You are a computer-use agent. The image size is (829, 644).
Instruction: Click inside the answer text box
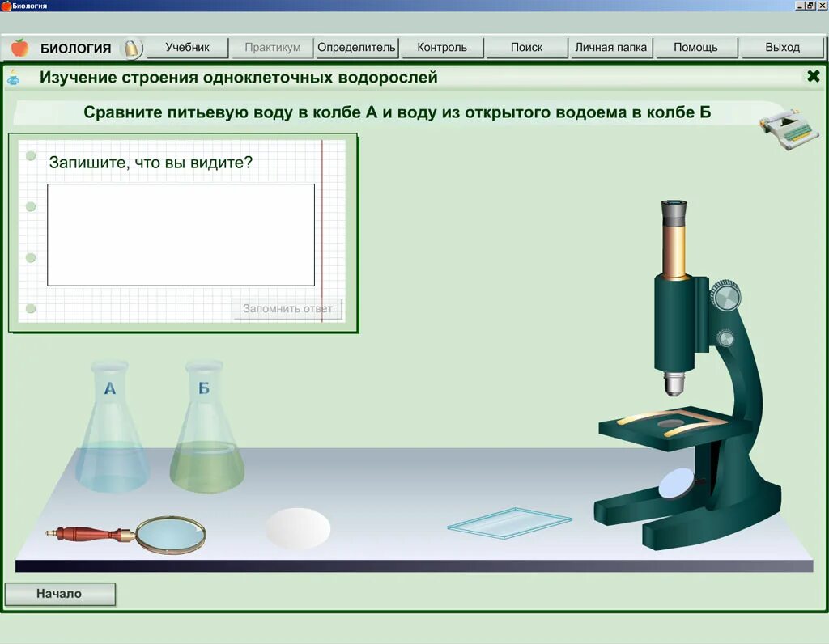(181, 235)
